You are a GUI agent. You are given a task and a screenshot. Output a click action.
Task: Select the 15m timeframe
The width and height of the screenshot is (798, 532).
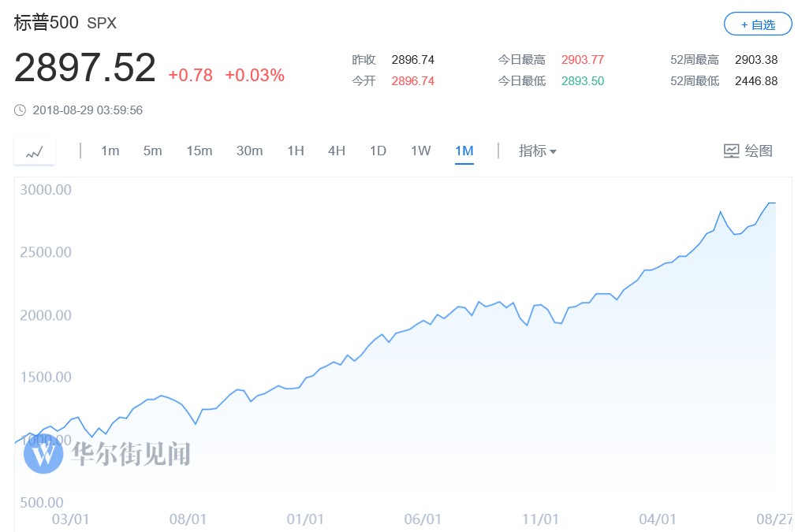point(199,151)
